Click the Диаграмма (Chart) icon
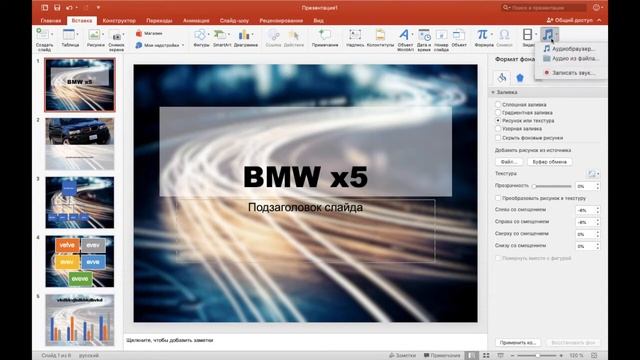This screenshot has width=640, height=360. [244, 35]
